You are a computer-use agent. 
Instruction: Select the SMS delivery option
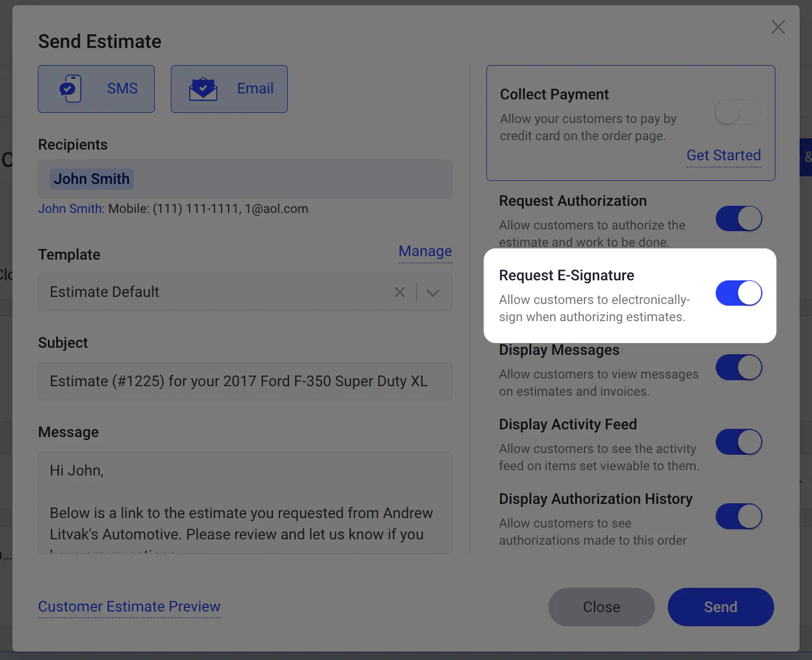coord(96,89)
